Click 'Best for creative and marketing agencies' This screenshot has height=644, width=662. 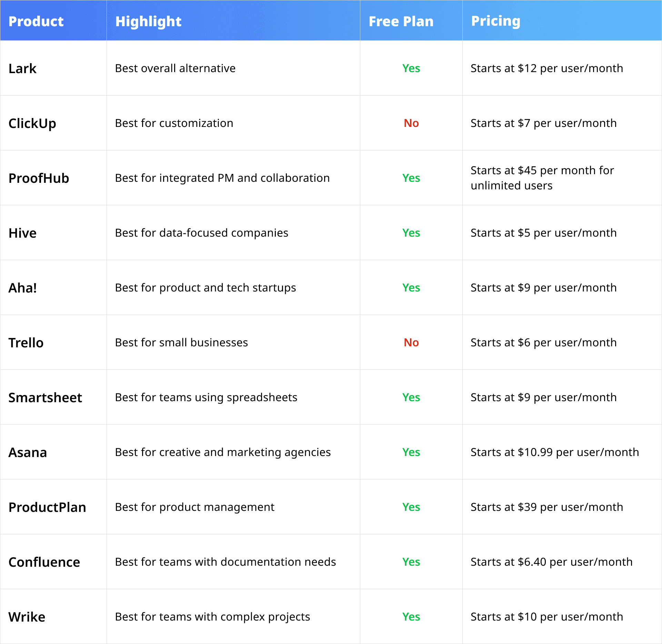pyautogui.click(x=223, y=452)
